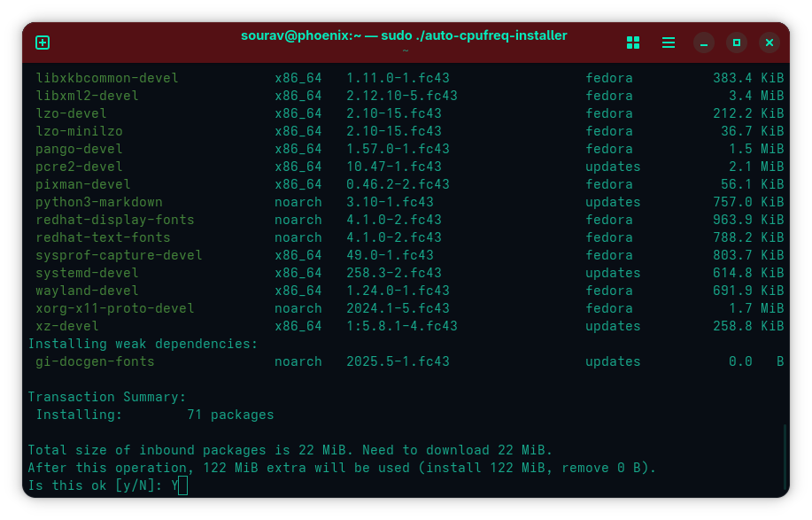Image resolution: width=812 pixels, height=520 pixels.
Task: Click the python3-markdown package name
Action: pyautogui.click(x=99, y=202)
